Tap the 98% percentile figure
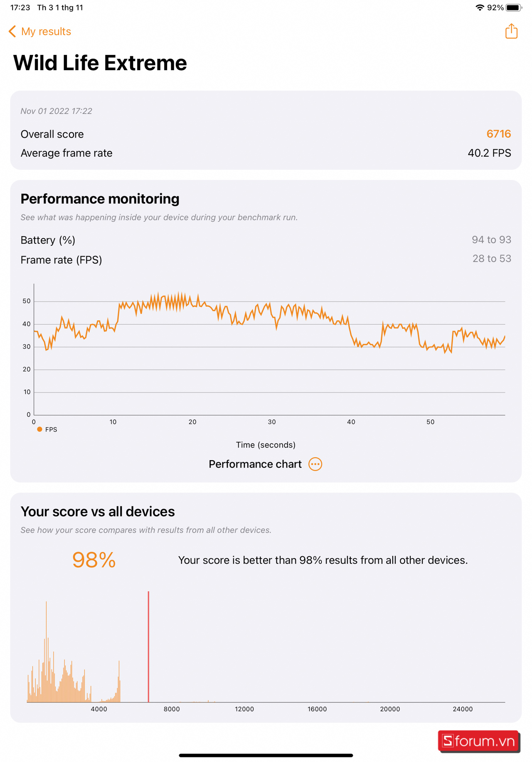Viewport: 532px width, 762px height. (x=94, y=560)
